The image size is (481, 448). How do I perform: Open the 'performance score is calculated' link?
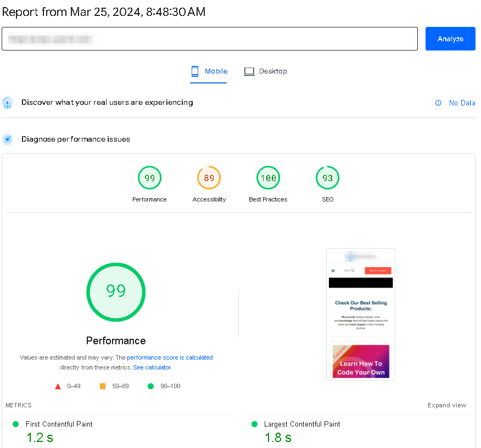pyautogui.click(x=170, y=357)
